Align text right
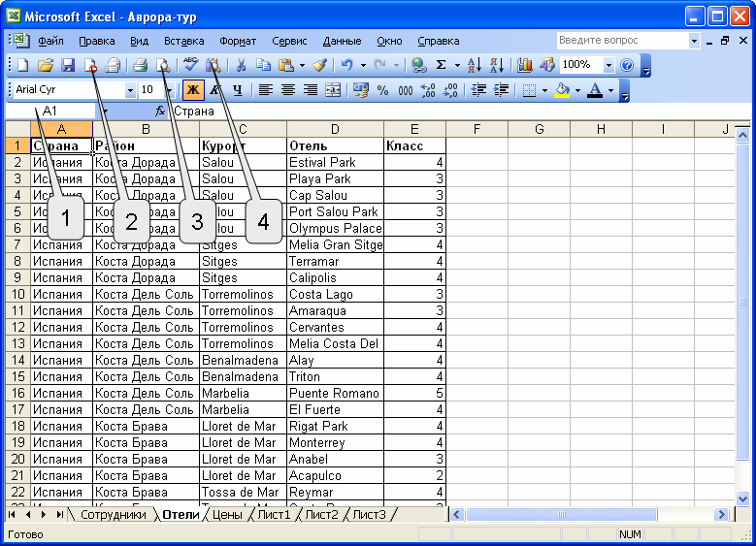Viewport: 756px width, 546px height. tap(310, 89)
